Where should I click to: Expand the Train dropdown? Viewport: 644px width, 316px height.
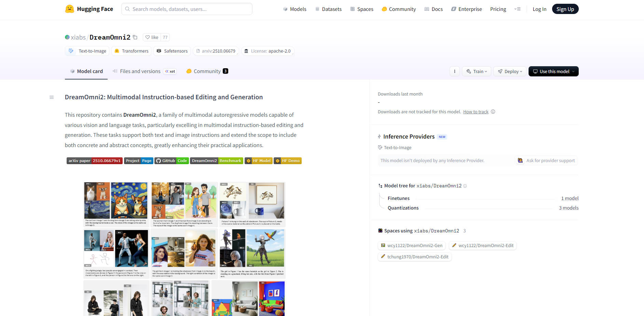[x=476, y=71]
